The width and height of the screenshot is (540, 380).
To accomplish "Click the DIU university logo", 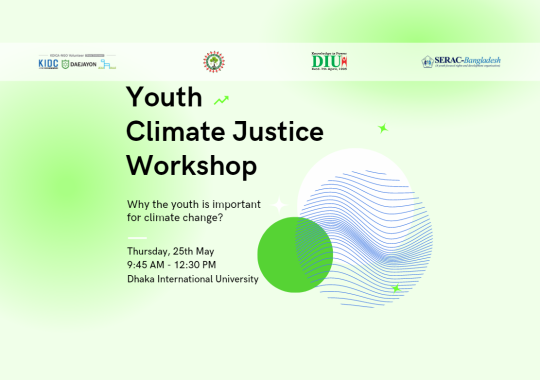I will pos(329,61).
